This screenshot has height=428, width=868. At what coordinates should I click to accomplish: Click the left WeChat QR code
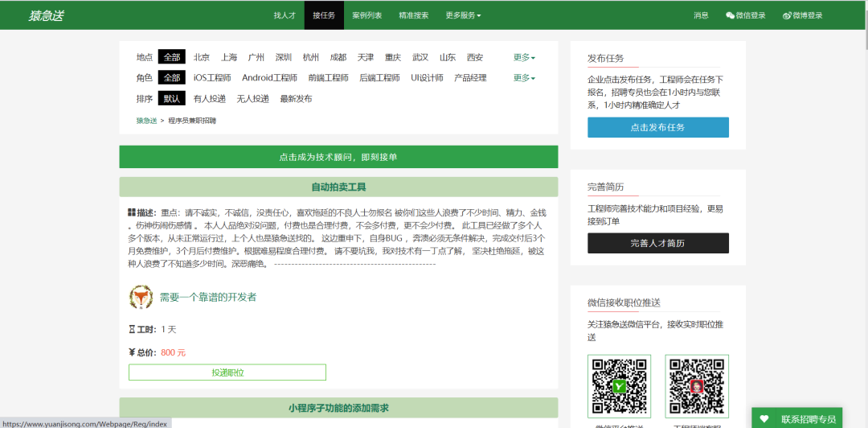pyautogui.click(x=619, y=386)
